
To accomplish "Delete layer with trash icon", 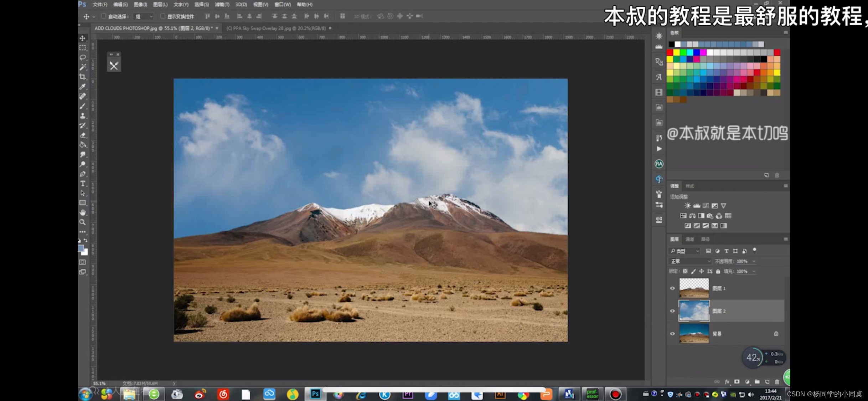I will pyautogui.click(x=777, y=382).
